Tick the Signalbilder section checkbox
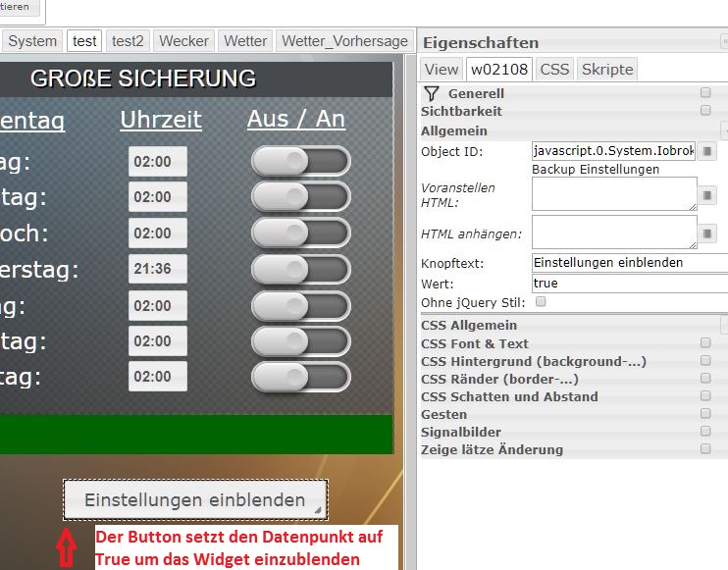The width and height of the screenshot is (728, 570). [x=705, y=432]
